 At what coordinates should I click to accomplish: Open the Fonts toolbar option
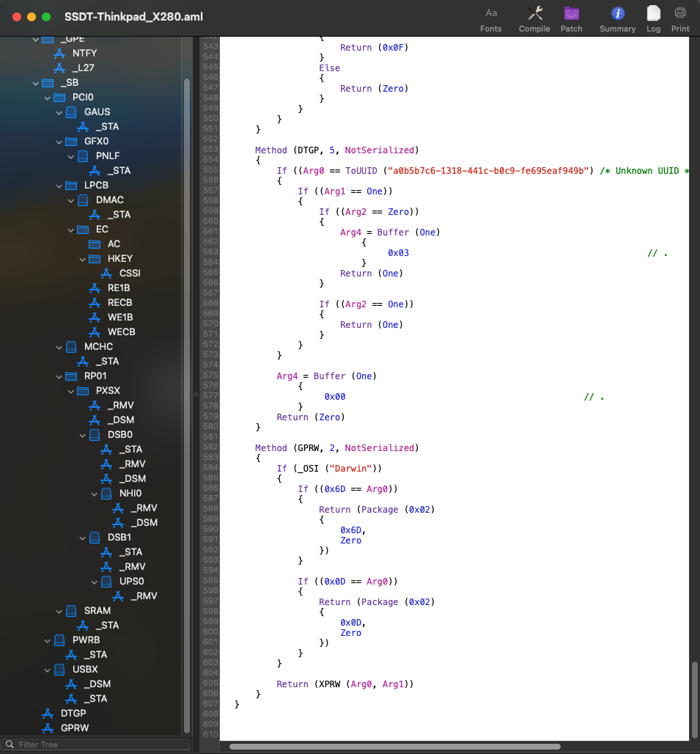click(490, 19)
